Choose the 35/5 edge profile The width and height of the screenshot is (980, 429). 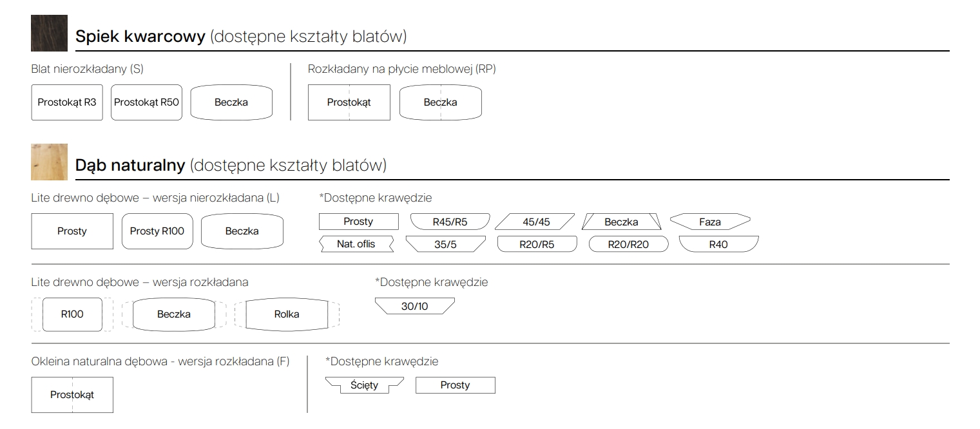445,245
